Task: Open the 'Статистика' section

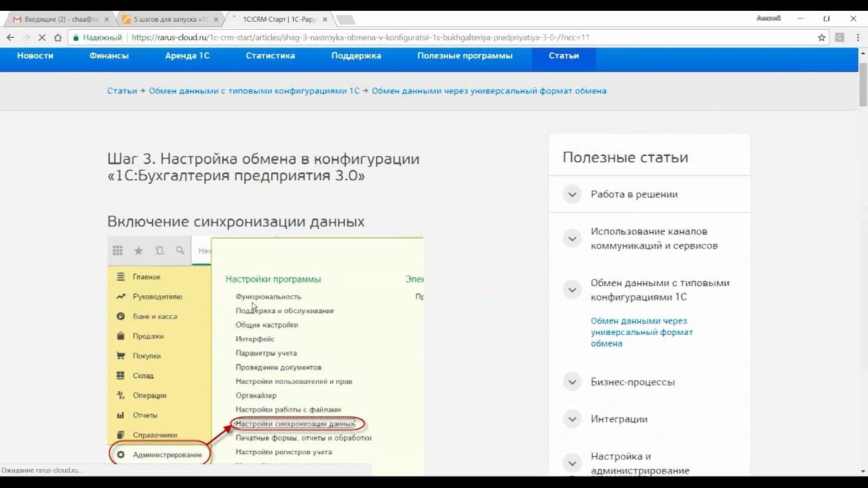Action: point(271,56)
